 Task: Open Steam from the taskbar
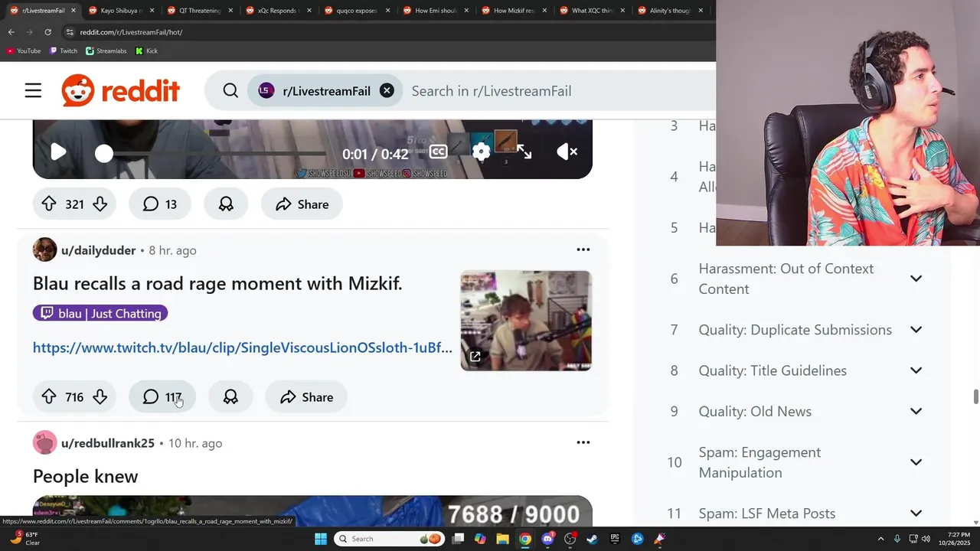(x=592, y=539)
